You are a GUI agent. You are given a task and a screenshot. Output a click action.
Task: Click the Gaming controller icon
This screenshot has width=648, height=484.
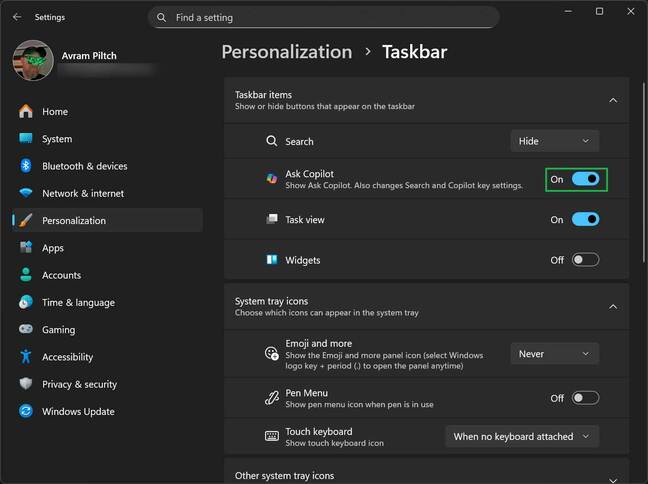point(26,329)
